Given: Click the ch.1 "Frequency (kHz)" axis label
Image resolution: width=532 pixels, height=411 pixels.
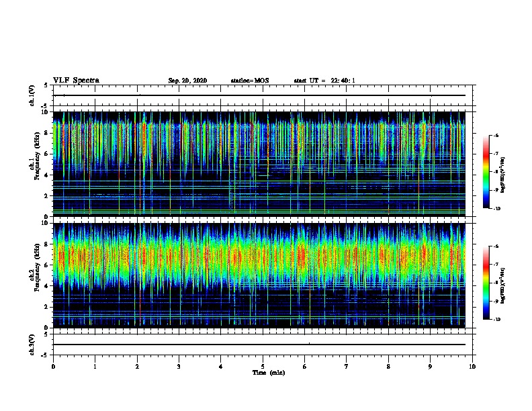Looking at the screenshot, I should pyautogui.click(x=38, y=156).
